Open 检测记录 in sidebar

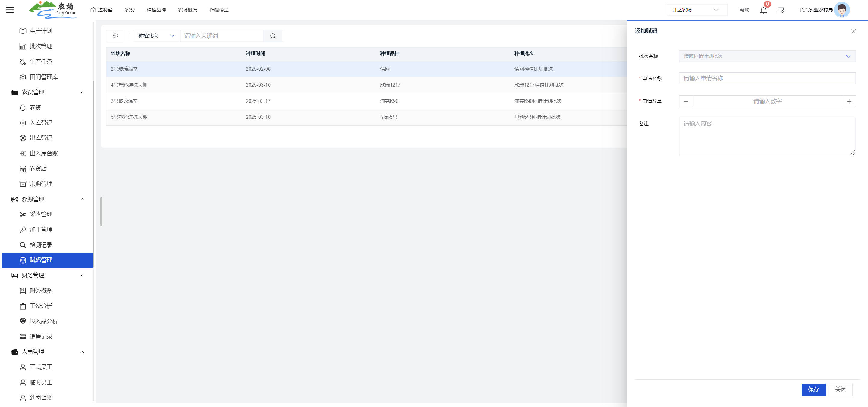41,245
